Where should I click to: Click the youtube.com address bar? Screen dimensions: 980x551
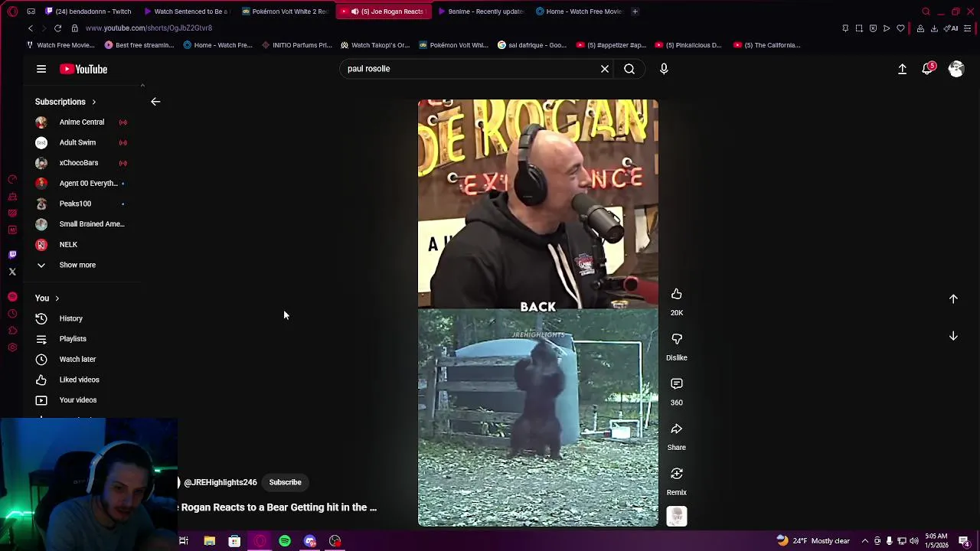[149, 28]
